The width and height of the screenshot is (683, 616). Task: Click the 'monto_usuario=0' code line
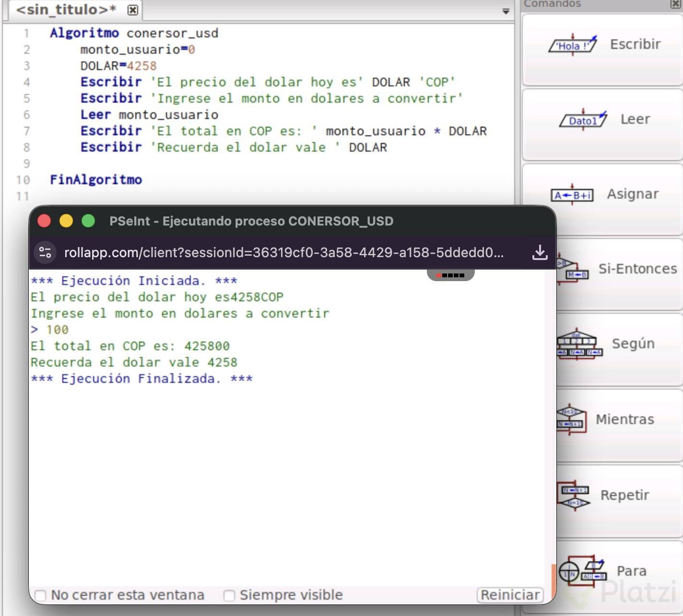click(x=138, y=49)
